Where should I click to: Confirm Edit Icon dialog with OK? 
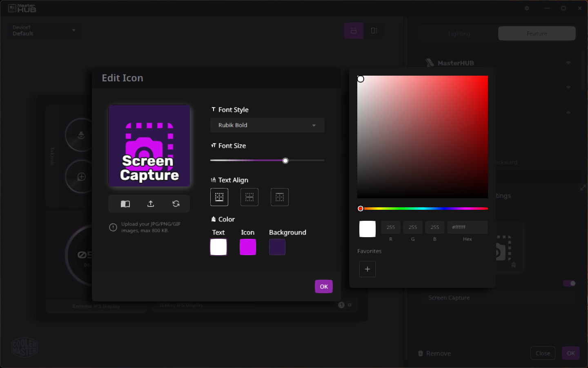point(324,287)
